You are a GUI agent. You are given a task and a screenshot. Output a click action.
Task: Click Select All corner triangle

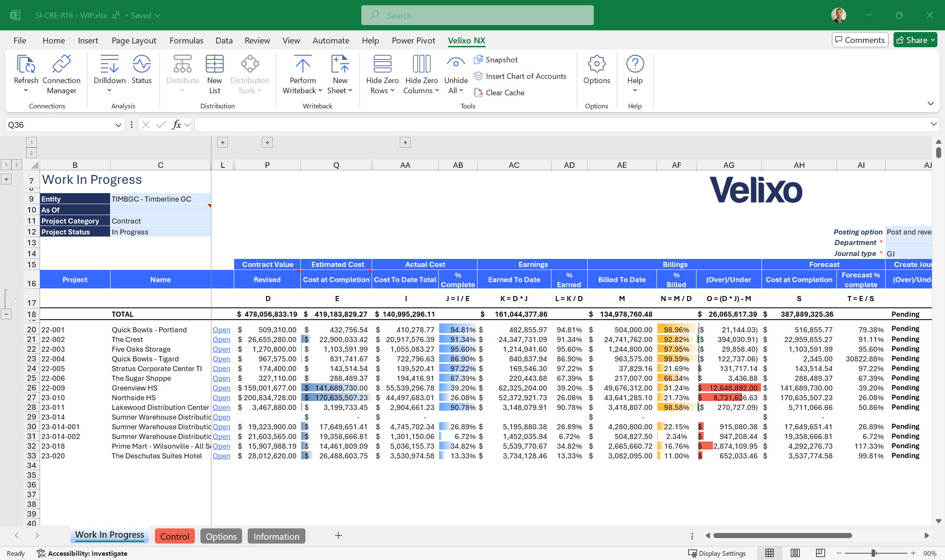[x=34, y=165]
